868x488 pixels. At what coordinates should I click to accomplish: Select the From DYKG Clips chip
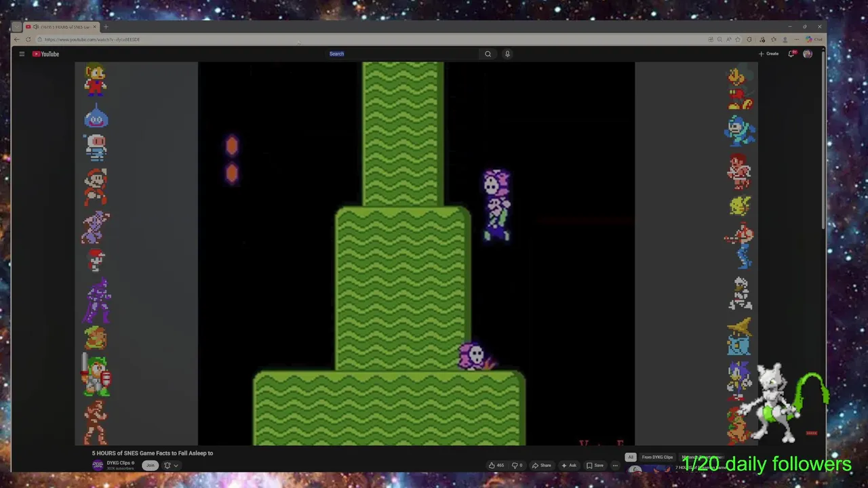tap(657, 457)
